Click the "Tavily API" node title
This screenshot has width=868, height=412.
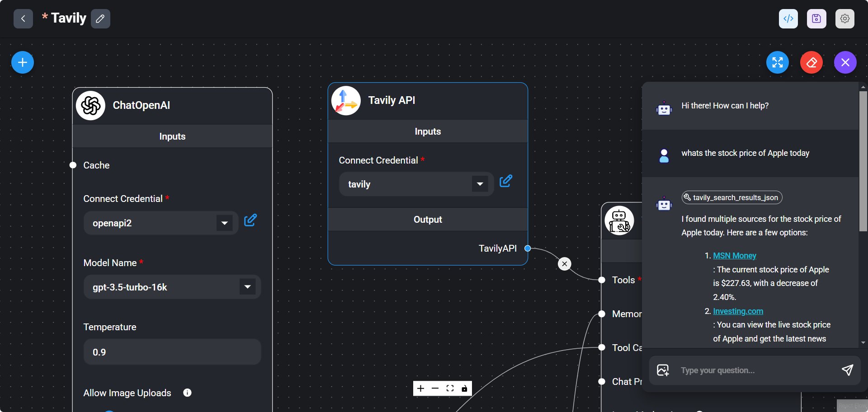392,100
